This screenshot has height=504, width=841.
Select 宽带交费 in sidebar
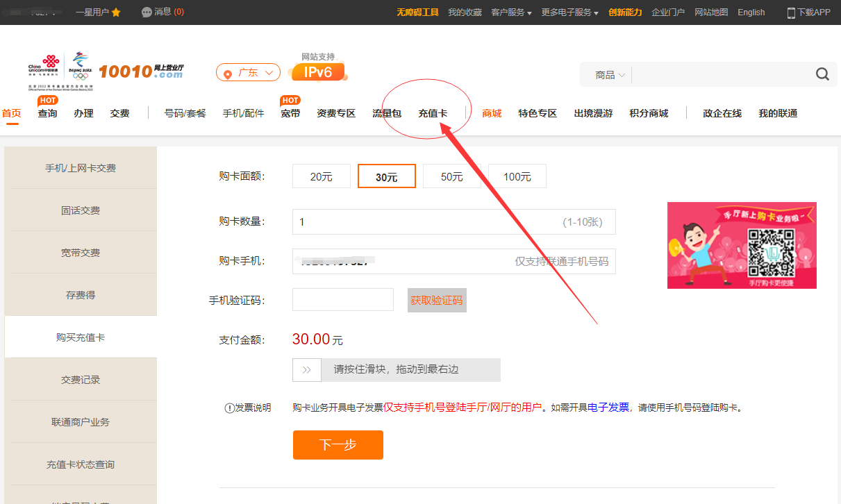[81, 253]
